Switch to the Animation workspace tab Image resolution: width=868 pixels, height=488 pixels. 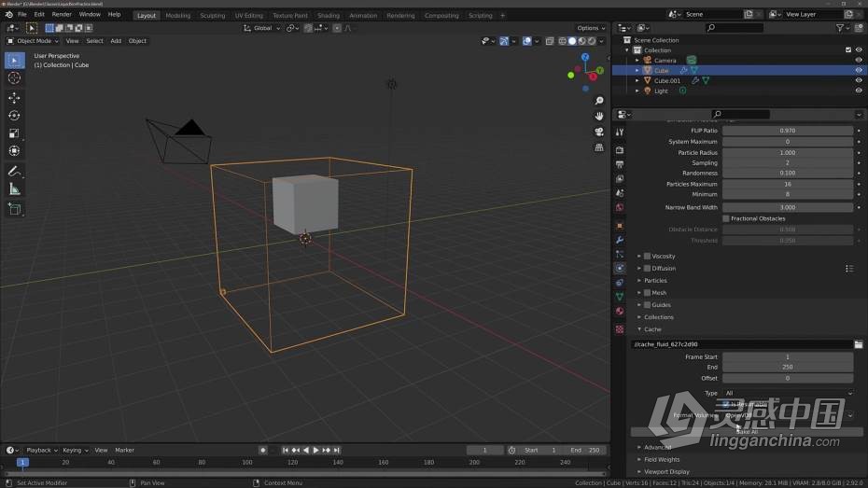click(363, 16)
